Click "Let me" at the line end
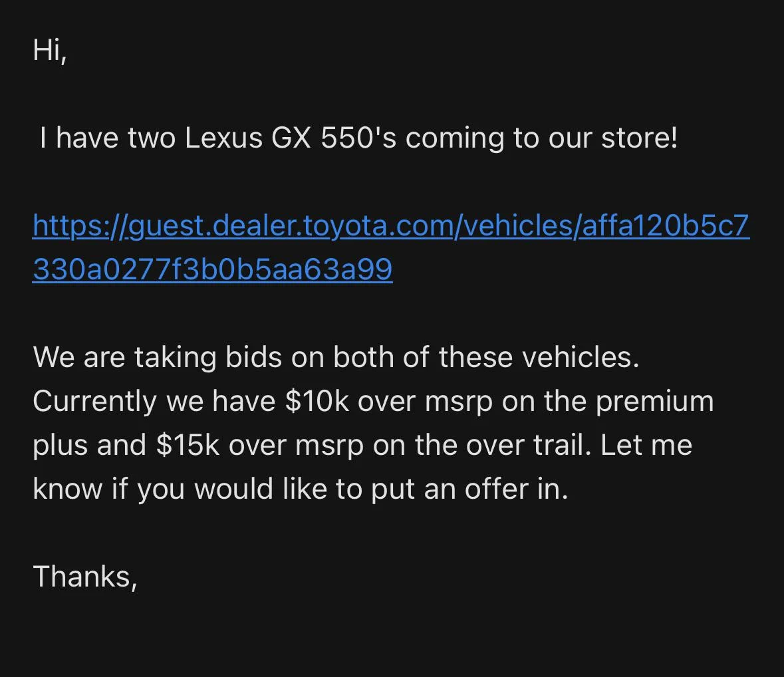This screenshot has height=677, width=784. (x=646, y=445)
